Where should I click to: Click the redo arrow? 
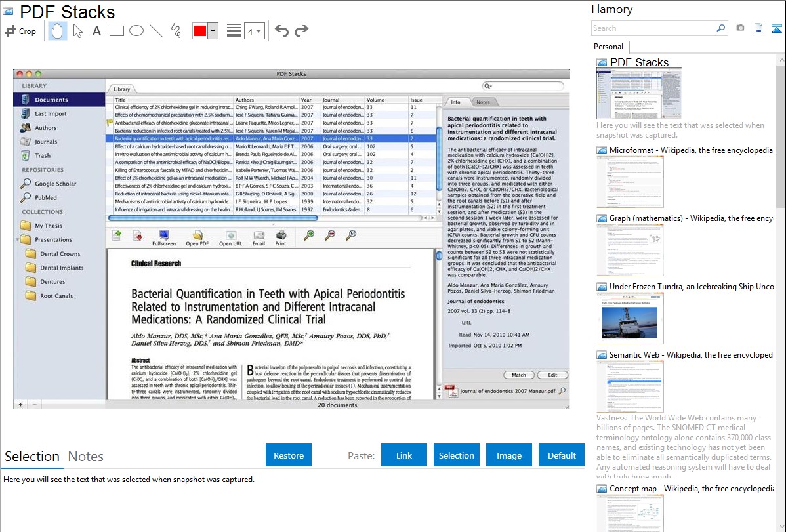point(301,31)
